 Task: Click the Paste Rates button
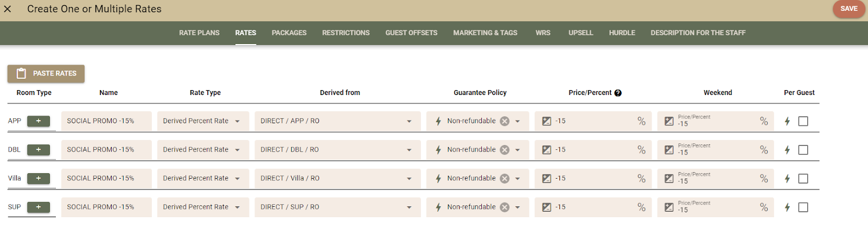[46, 73]
